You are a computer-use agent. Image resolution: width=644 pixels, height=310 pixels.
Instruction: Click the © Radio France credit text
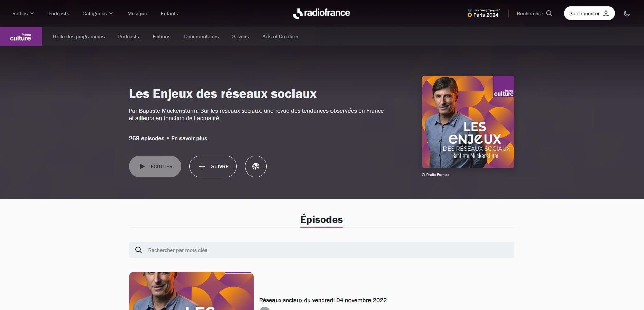tap(435, 175)
